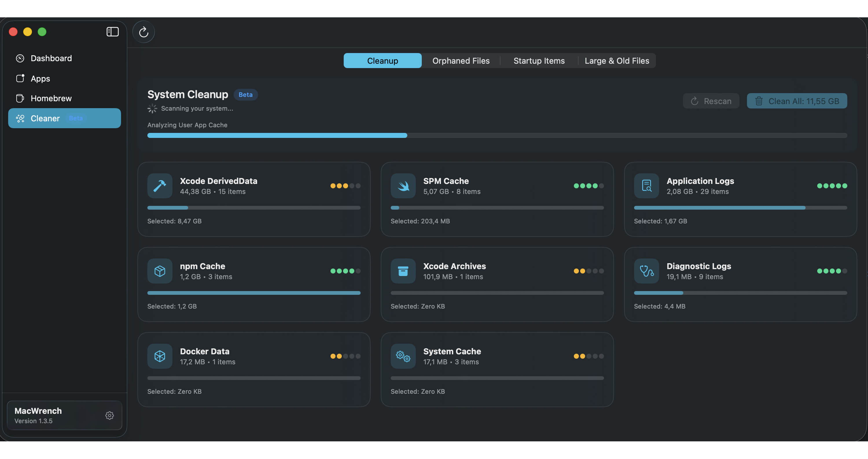Click 'Analyzing User App Cache' status text
Viewport: 868px width, 459px height.
pyautogui.click(x=187, y=125)
